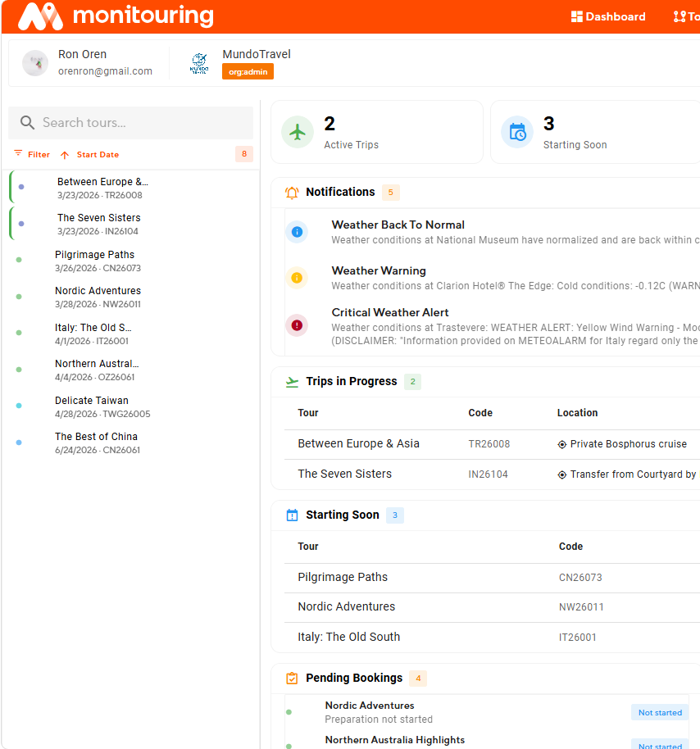Screen dimensions: 700x749
Task: Click the Not started status on Nordic Adventures
Action: pos(660,712)
